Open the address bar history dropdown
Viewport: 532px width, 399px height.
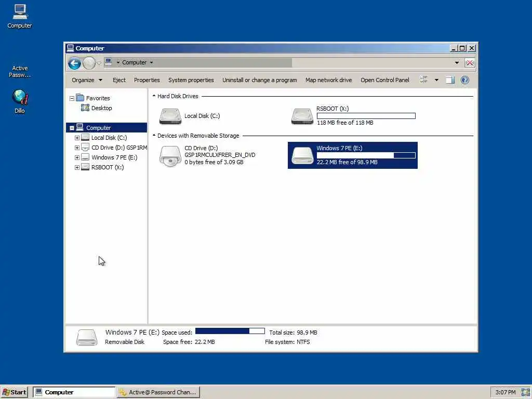[x=457, y=63]
